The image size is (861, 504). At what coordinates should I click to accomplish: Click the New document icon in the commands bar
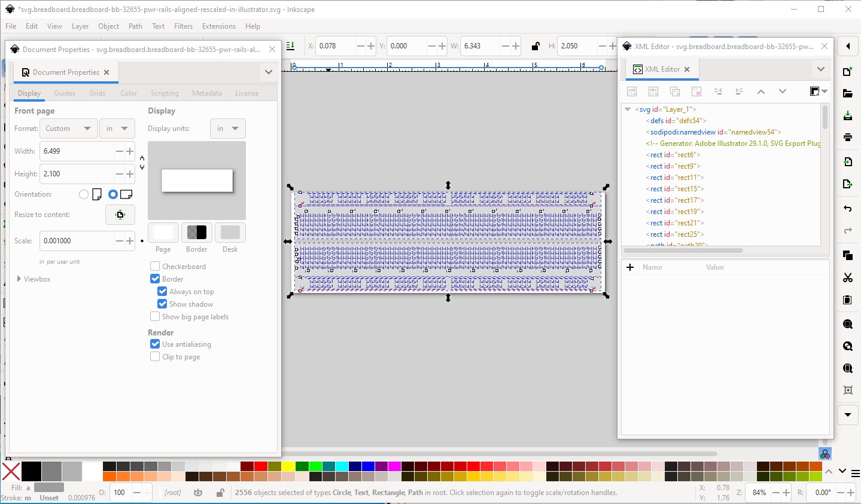coord(848,72)
